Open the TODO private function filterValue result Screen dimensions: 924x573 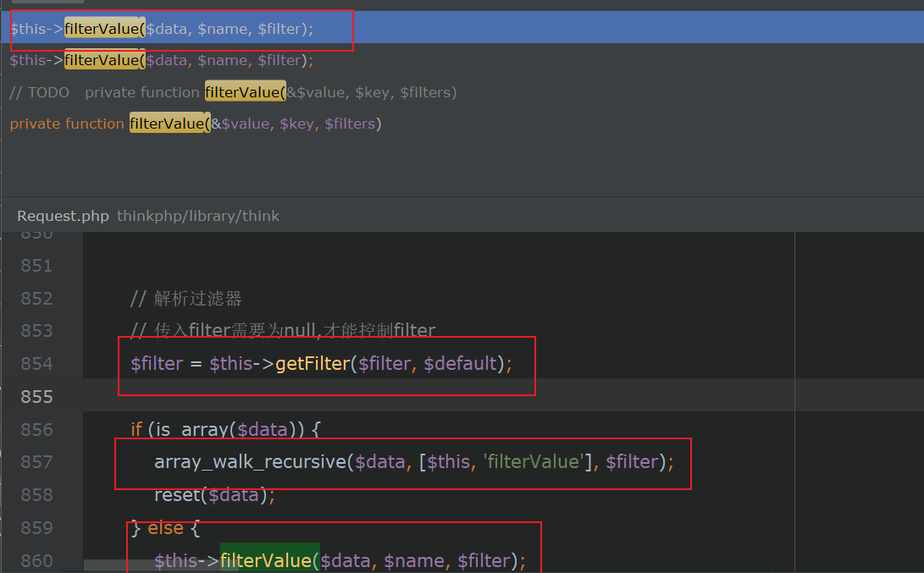[233, 92]
